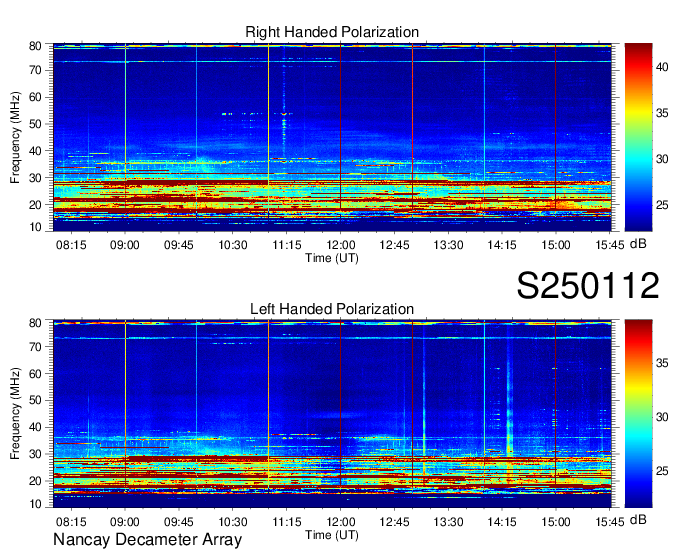The image size is (680, 552).
Task: Click the 40 MHz tick of Left Handed plot
Action: 35,427
